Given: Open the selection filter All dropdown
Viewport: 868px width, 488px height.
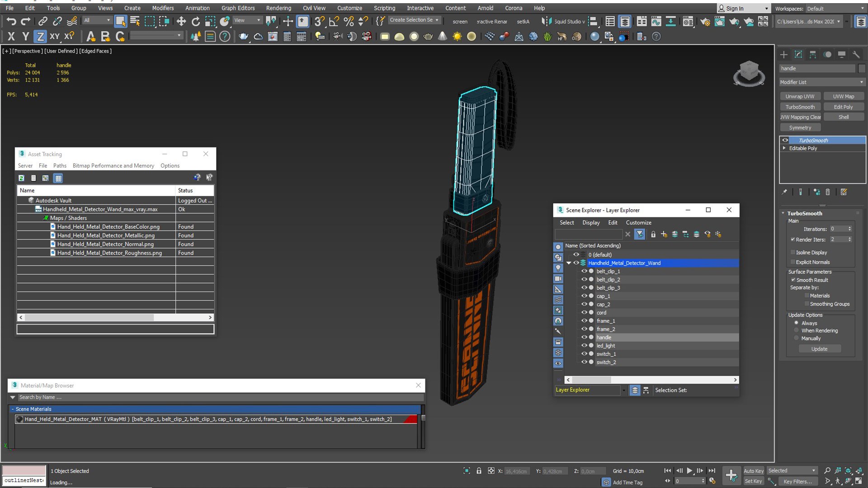Looking at the screenshot, I should [97, 20].
